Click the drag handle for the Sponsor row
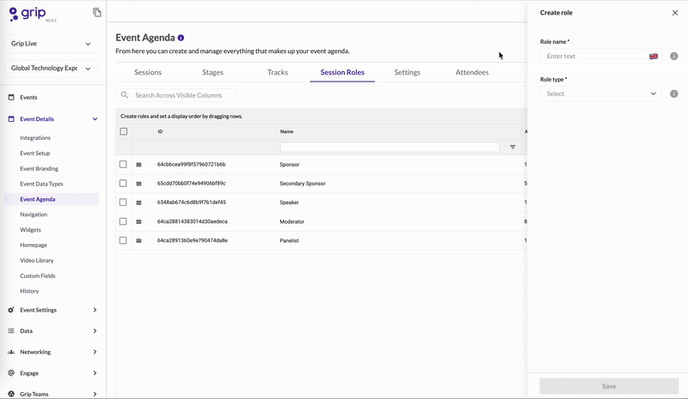Viewport: 688px width, 399px height. tap(139, 165)
